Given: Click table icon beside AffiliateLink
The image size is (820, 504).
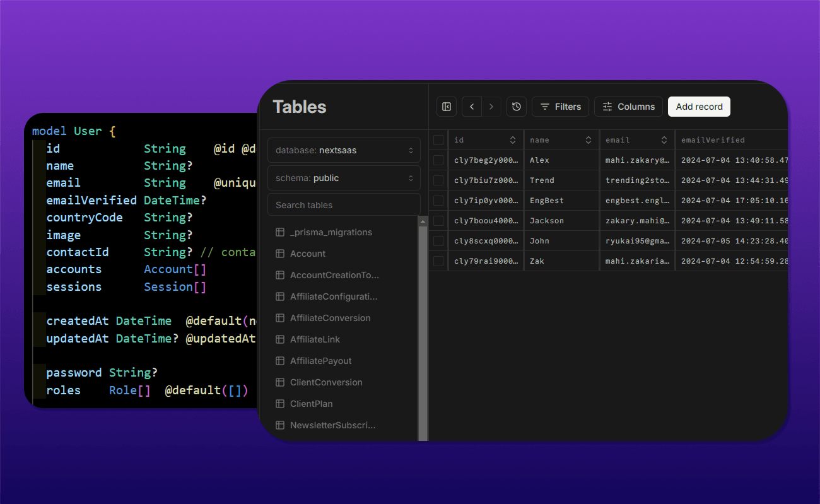Looking at the screenshot, I should pos(280,339).
